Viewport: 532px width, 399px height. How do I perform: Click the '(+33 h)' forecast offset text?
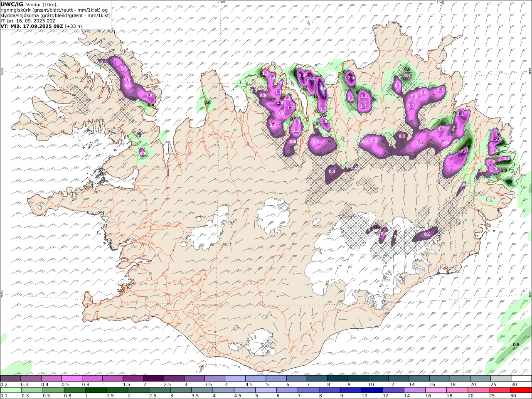click(74, 26)
